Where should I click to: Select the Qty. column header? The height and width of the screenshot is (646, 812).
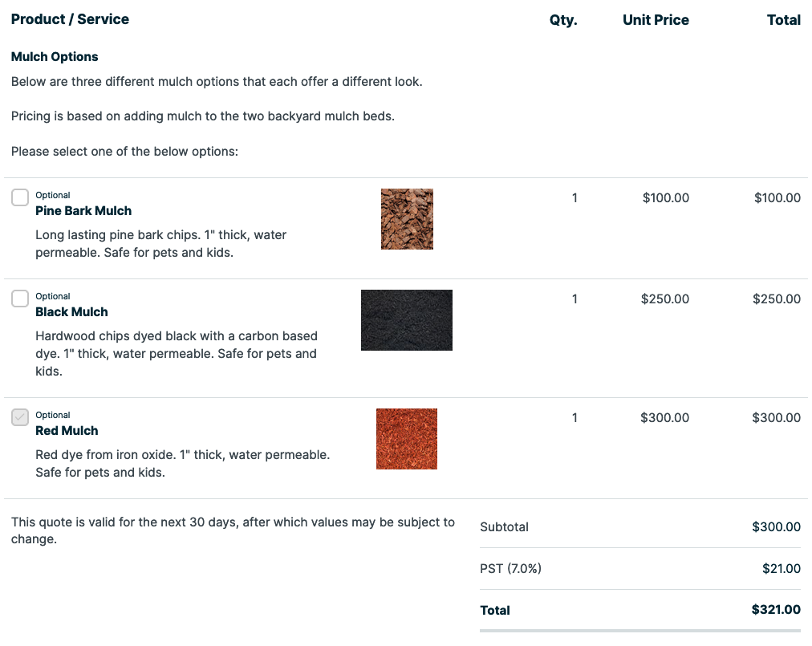(x=562, y=19)
